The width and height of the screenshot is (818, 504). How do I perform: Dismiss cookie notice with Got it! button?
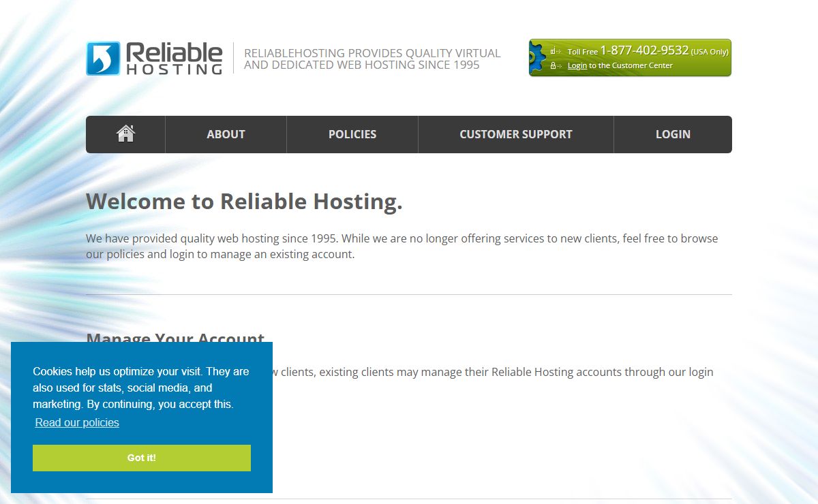pyautogui.click(x=142, y=458)
